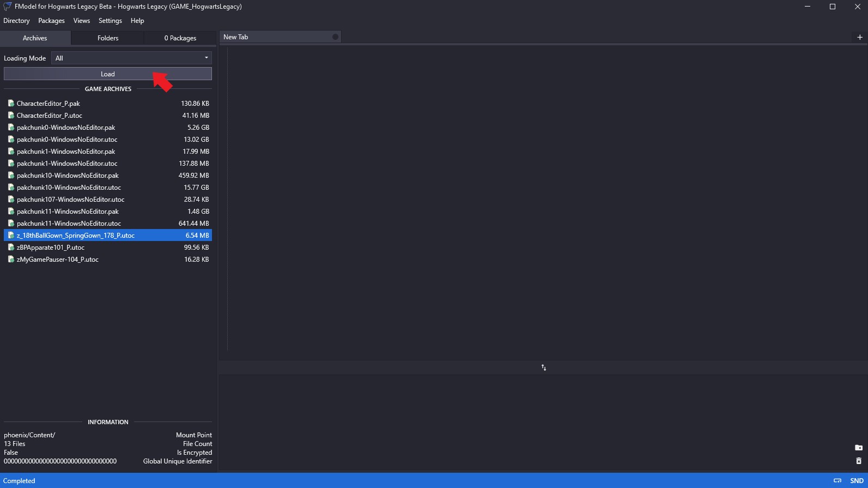Select pakchunk11-WindowsNoEditor.pak in the archive list
Image resolution: width=868 pixels, height=488 pixels.
pyautogui.click(x=108, y=212)
